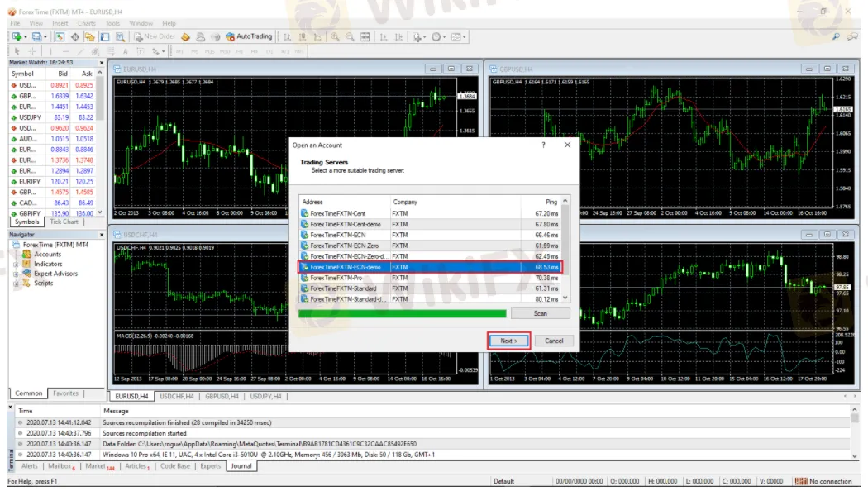Toggle the Navigator panel toolbar icon

point(89,36)
